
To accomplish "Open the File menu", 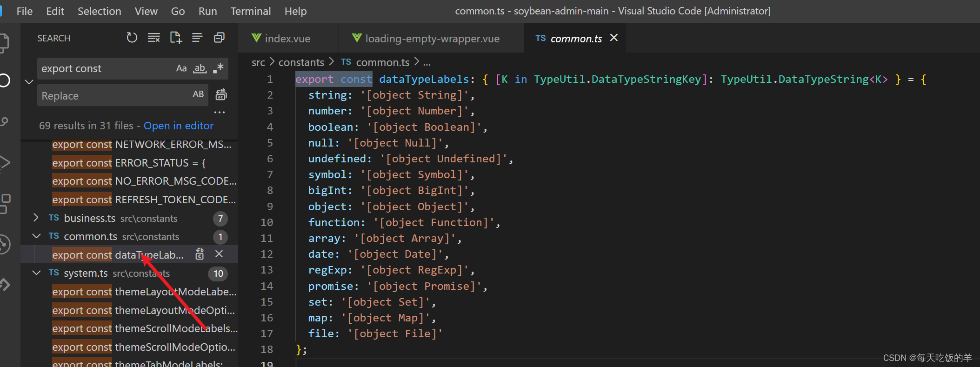I will click(25, 11).
